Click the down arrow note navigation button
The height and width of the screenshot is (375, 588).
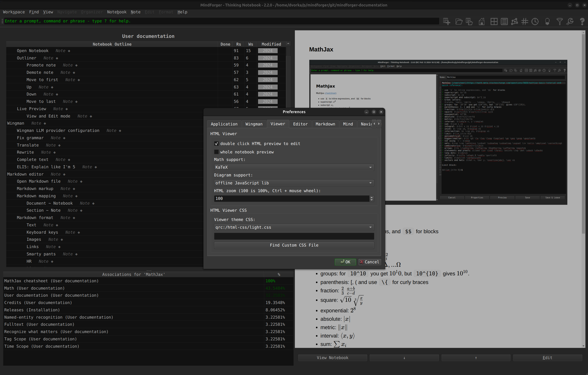coord(404,358)
